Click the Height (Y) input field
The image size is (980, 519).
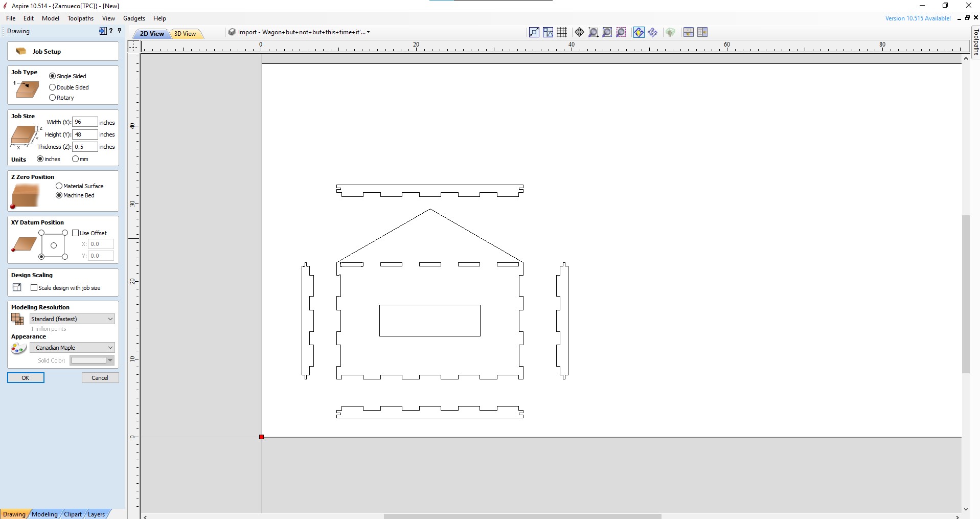pos(85,134)
